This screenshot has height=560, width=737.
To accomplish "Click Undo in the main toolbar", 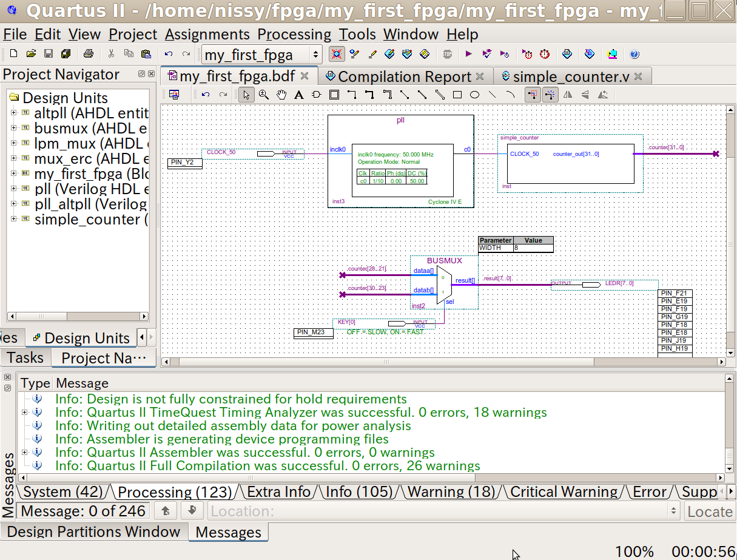I will coord(169,54).
